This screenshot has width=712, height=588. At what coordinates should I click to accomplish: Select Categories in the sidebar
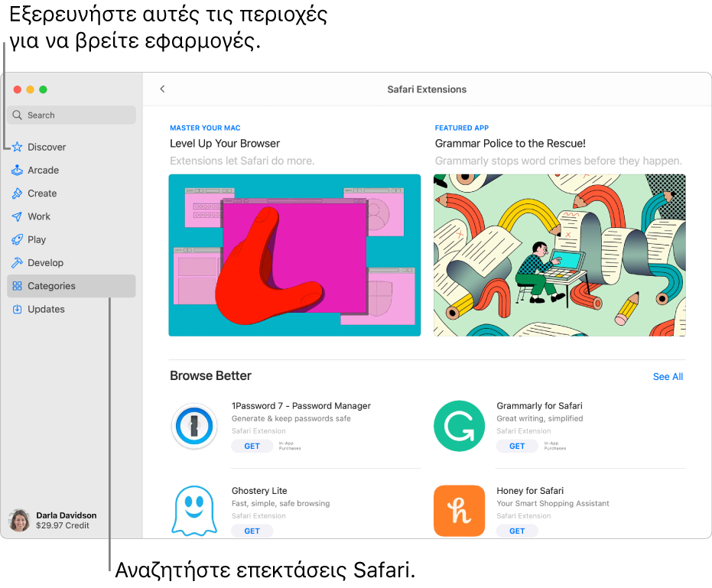[x=71, y=286]
